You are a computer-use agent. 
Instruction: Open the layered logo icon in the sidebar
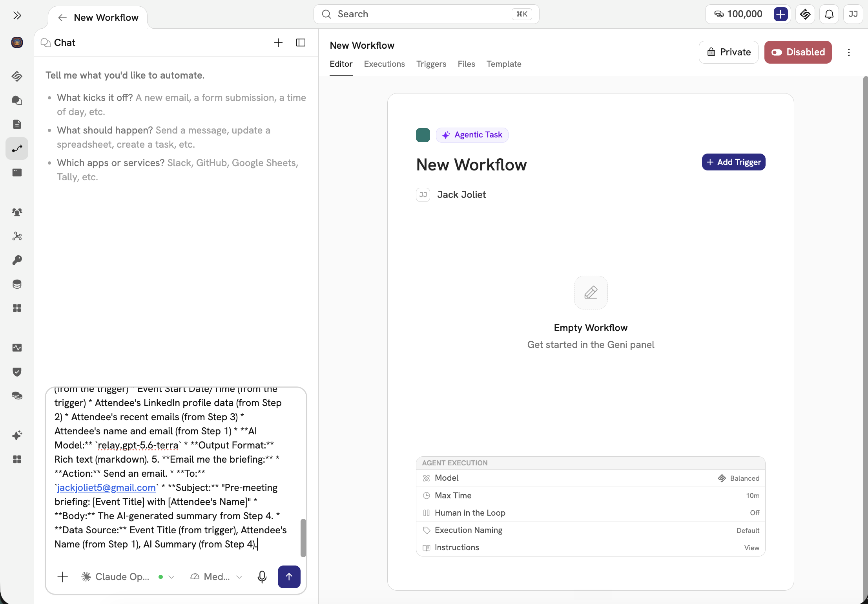point(17,76)
